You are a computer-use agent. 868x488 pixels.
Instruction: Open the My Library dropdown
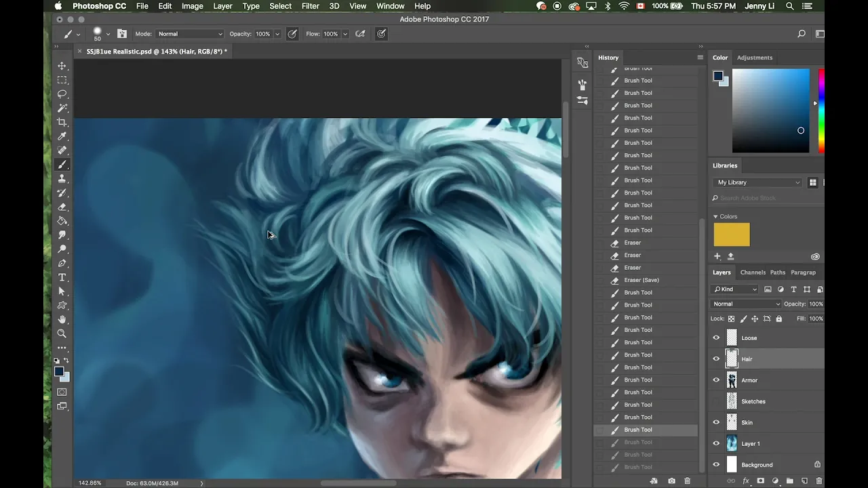click(758, 182)
